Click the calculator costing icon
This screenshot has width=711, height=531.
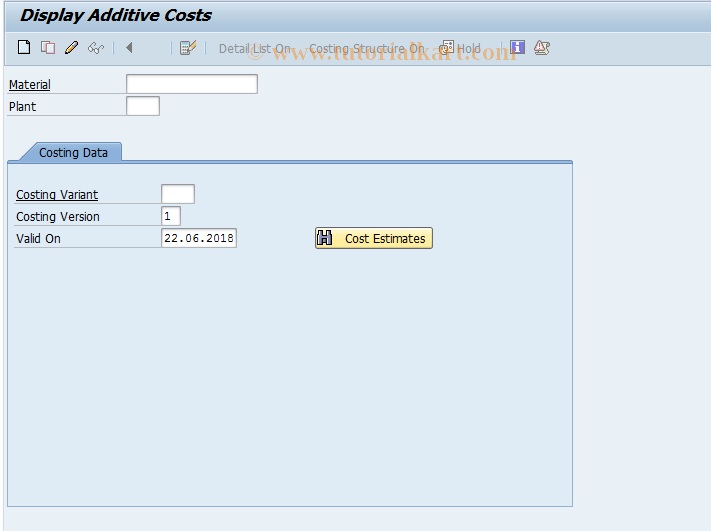(x=188, y=47)
